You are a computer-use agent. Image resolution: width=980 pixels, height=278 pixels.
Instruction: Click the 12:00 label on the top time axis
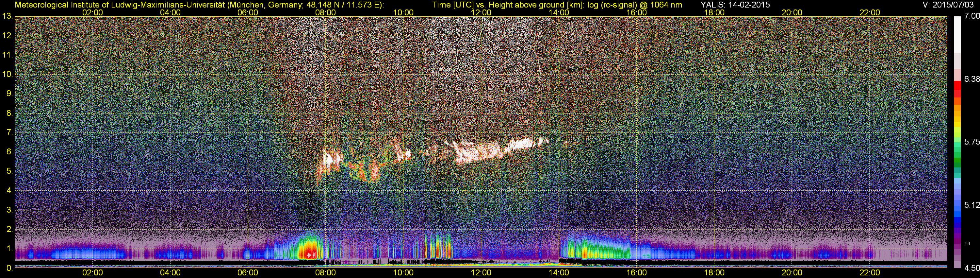pos(481,12)
